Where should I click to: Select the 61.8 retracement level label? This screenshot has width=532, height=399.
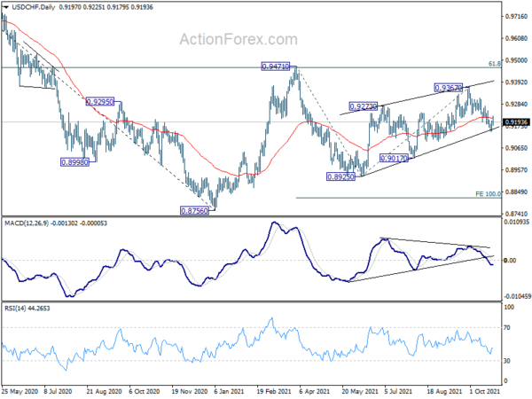tap(495, 64)
